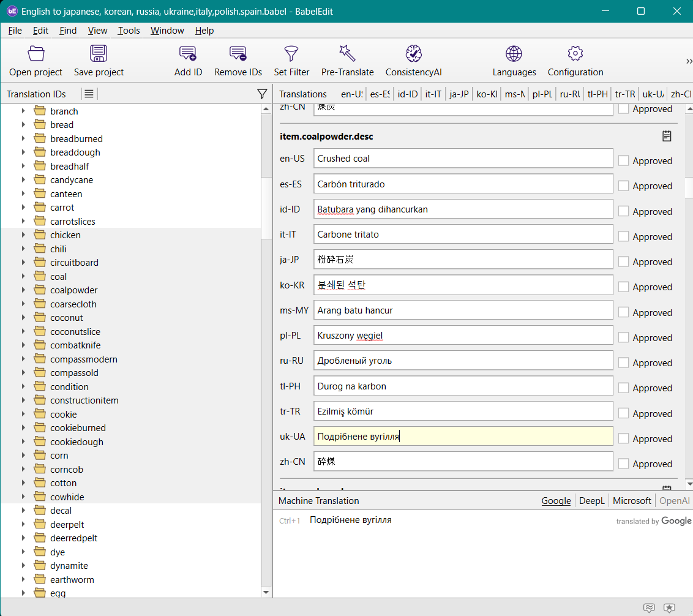This screenshot has width=693, height=616.
Task: Click the notes icon beside item.coalpowder.desc
Action: (x=667, y=136)
